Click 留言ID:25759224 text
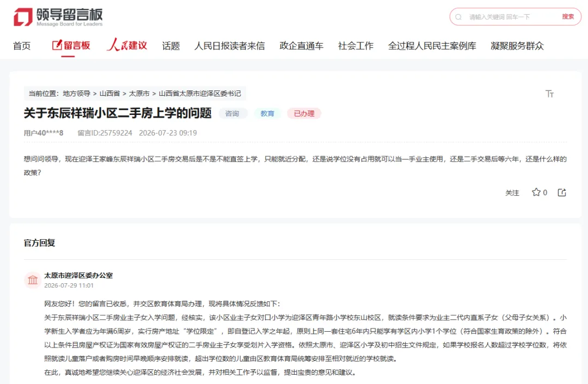Viewport: 588px width, 384px height. click(x=105, y=133)
